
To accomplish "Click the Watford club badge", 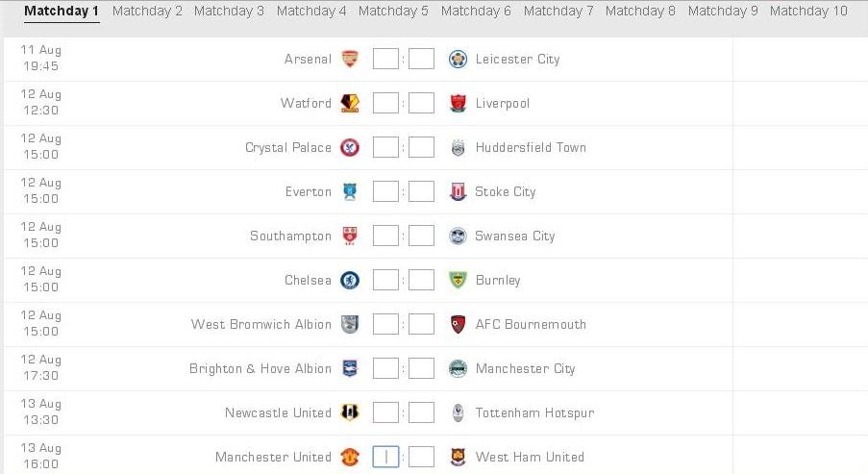I will [350, 103].
